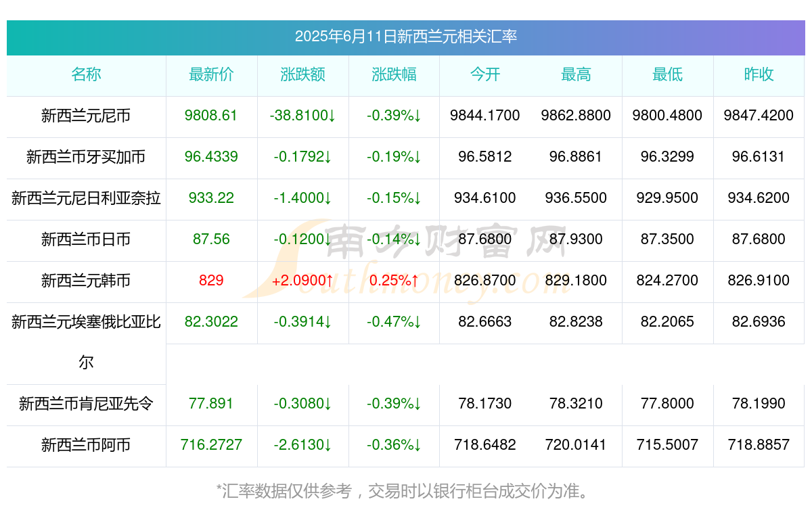Select the 最新价 column header
This screenshot has height=512, width=812.
pyautogui.click(x=211, y=75)
